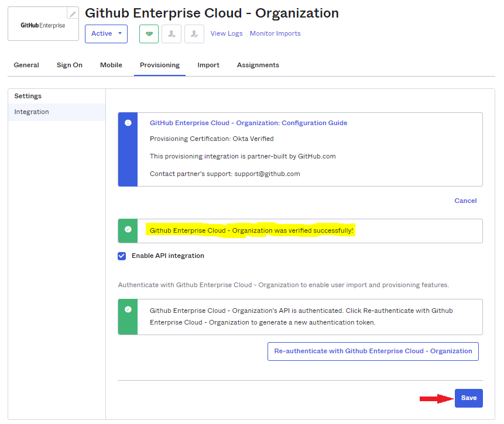Viewport: 504px width, 424px height.
Task: Click the GitHub Enterprise logo thumbnail
Action: coord(43,25)
